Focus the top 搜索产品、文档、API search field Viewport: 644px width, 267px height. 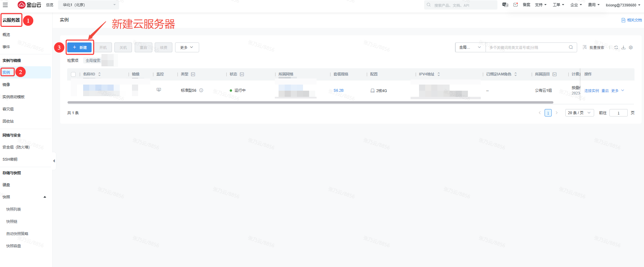[x=461, y=5]
